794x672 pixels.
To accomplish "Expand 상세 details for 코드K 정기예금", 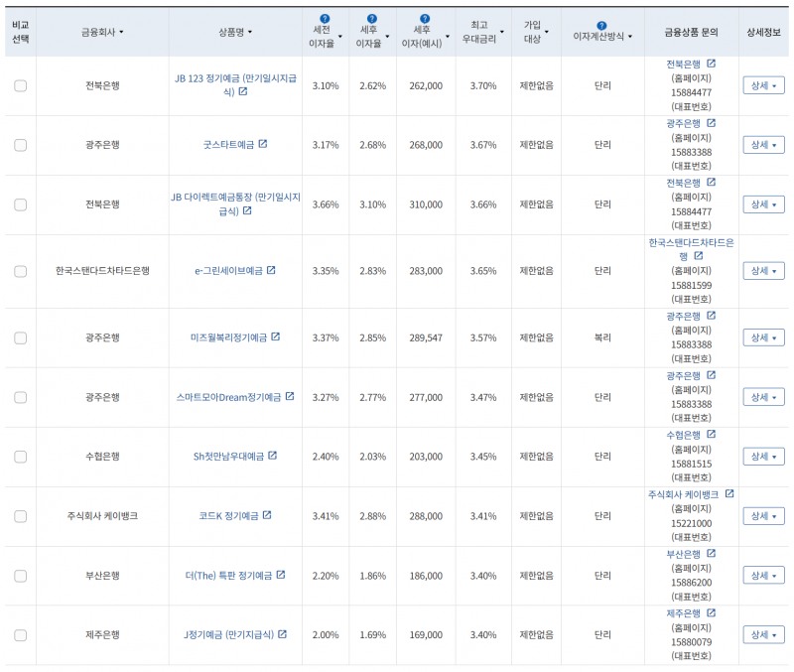I will coord(763,516).
